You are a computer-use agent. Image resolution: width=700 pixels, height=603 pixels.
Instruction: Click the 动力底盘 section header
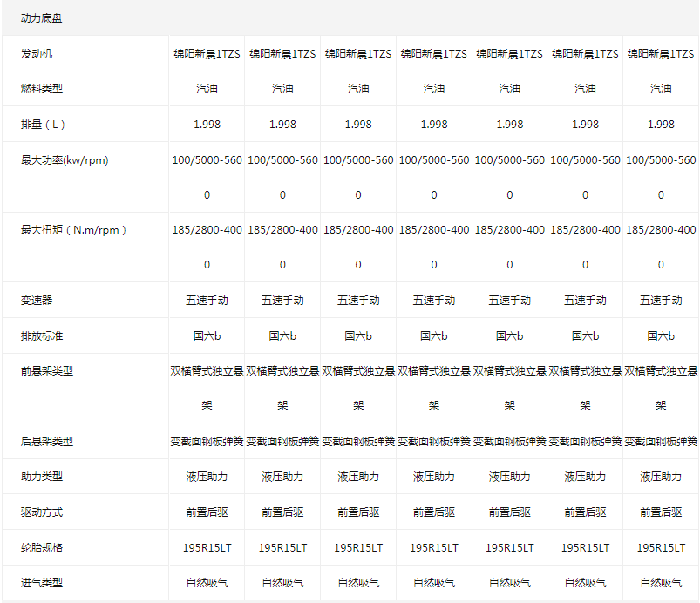pos(41,18)
